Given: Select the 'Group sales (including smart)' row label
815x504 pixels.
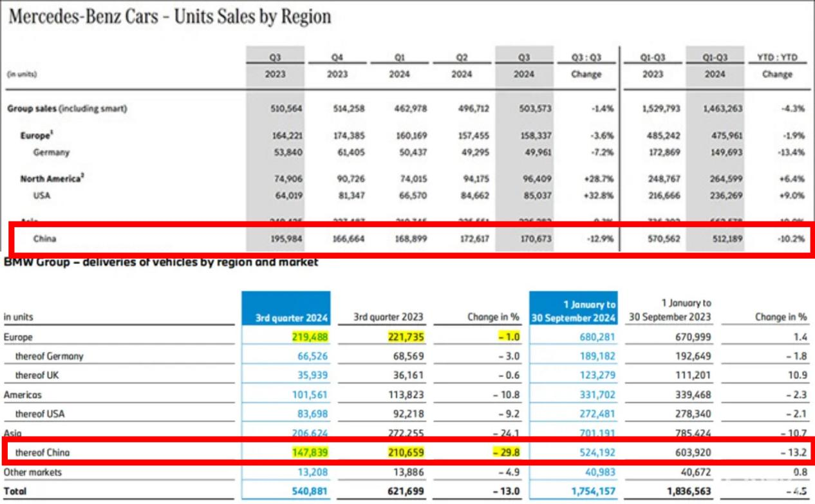Looking at the screenshot, I should tap(67, 109).
